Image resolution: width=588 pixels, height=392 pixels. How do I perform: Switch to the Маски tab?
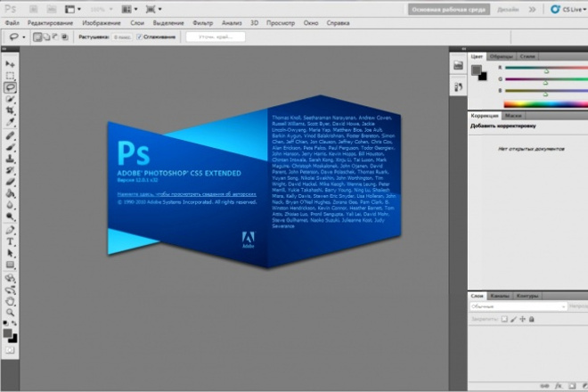(513, 116)
